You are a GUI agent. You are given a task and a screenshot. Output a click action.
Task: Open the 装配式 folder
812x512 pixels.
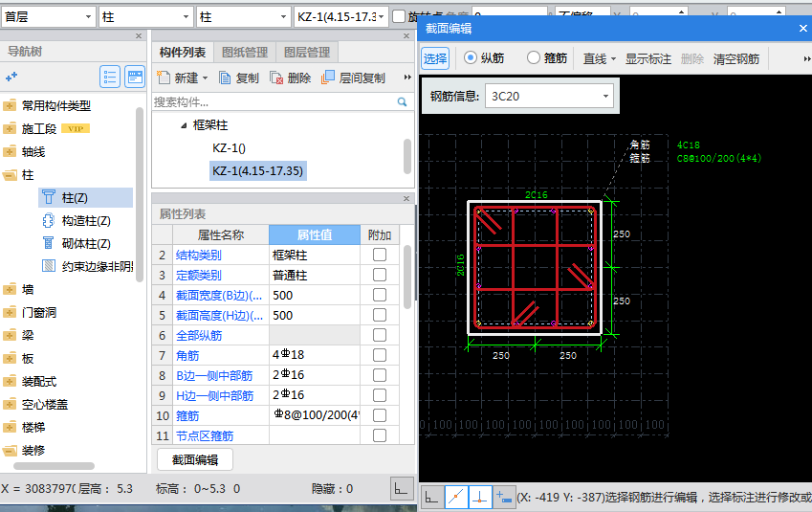(x=10, y=382)
